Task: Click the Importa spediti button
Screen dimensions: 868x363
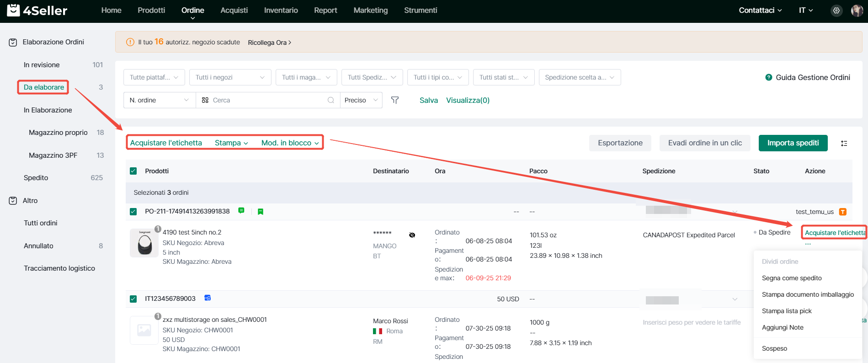Action: tap(793, 143)
